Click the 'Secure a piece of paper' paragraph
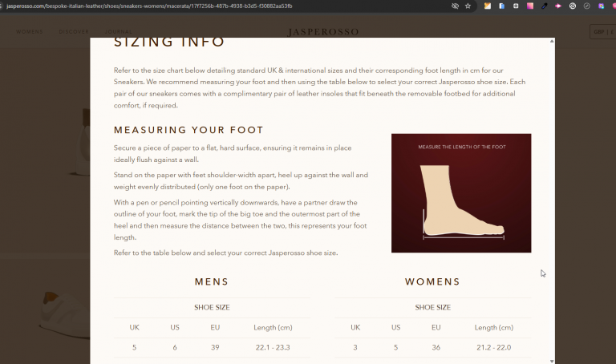This screenshot has height=364, width=616. pyautogui.click(x=233, y=153)
